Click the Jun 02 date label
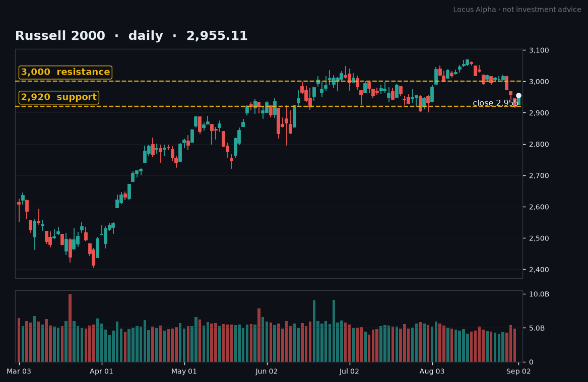 [267, 371]
